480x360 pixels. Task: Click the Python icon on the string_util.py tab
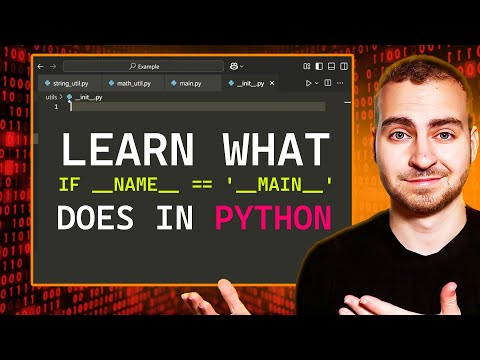tap(48, 83)
